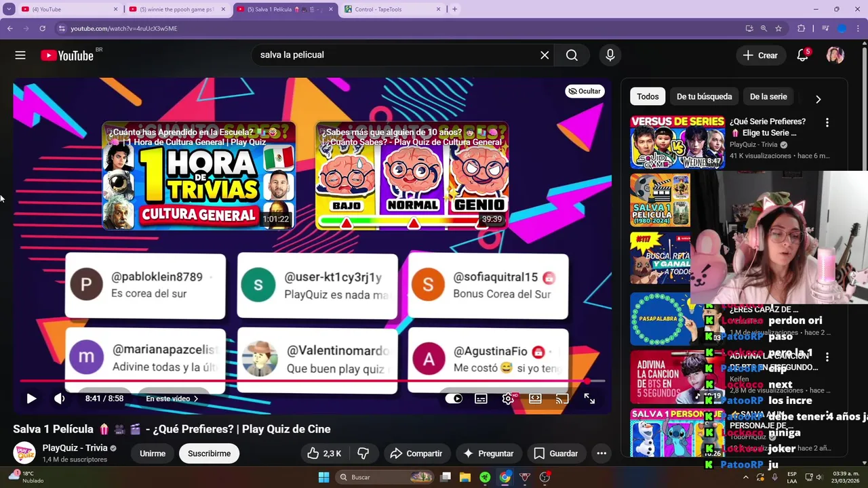Screen dimensions: 868x488
Task: Open the PlayQuiz - Trivia channel avatar
Action: click(x=24, y=453)
